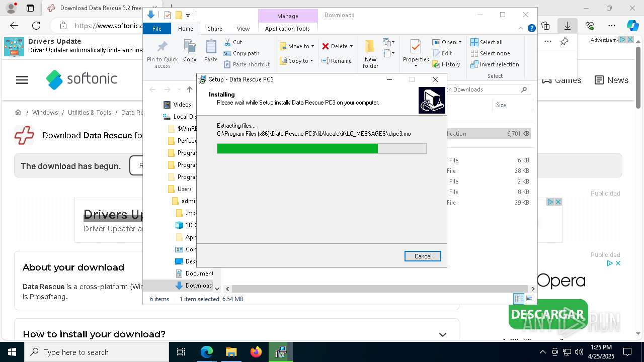This screenshot has width=644, height=362.
Task: Click Utilities & Tools breadcrumb link
Action: click(90, 113)
